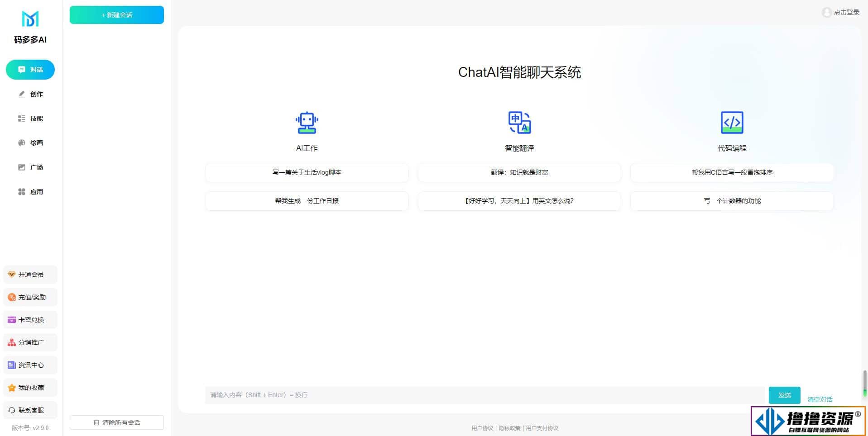This screenshot has width=868, height=436.
Task: Open the 对话 chat section
Action: coord(30,70)
